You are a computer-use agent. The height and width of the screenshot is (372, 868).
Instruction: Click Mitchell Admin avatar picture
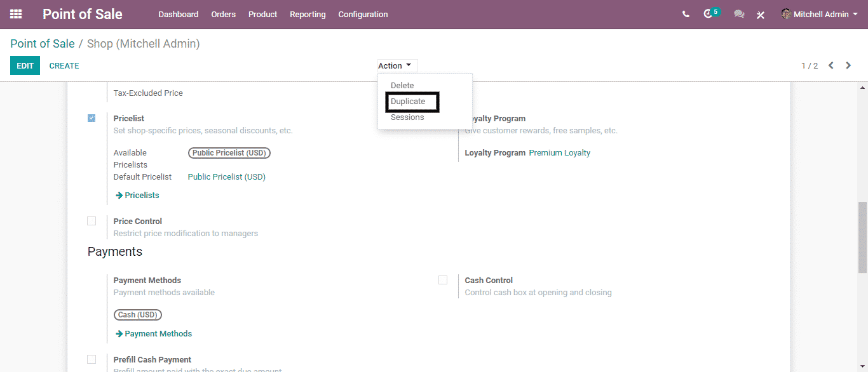click(786, 14)
